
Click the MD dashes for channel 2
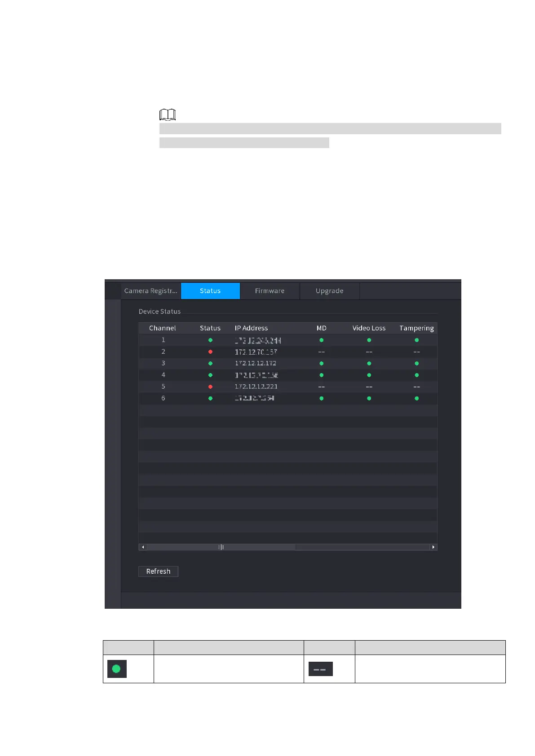click(x=322, y=352)
